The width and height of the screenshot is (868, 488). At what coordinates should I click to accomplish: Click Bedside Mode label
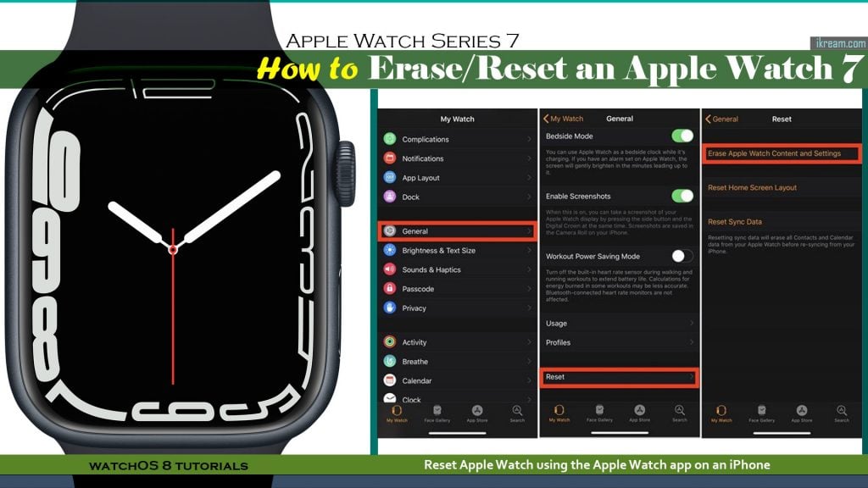click(x=569, y=136)
